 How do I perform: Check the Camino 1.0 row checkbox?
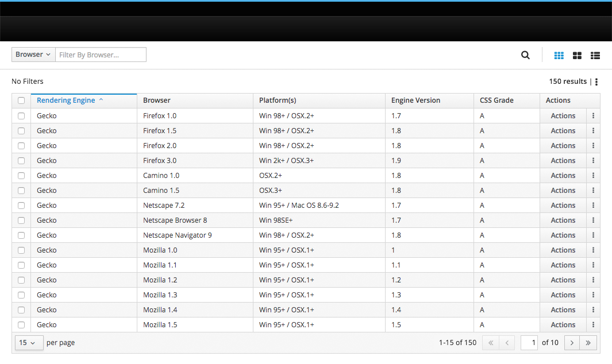(x=21, y=176)
